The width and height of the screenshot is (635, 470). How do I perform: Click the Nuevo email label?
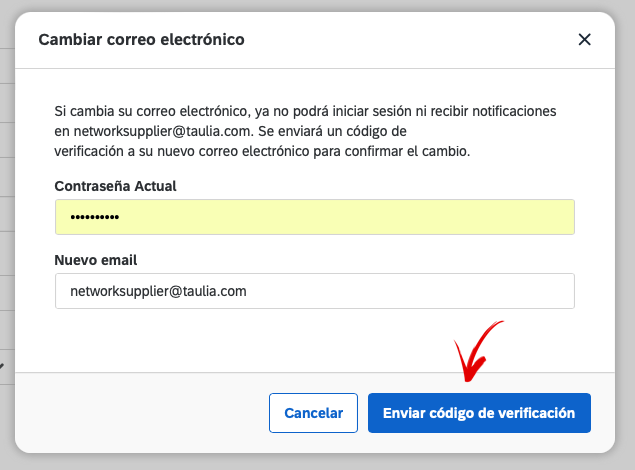(96, 260)
